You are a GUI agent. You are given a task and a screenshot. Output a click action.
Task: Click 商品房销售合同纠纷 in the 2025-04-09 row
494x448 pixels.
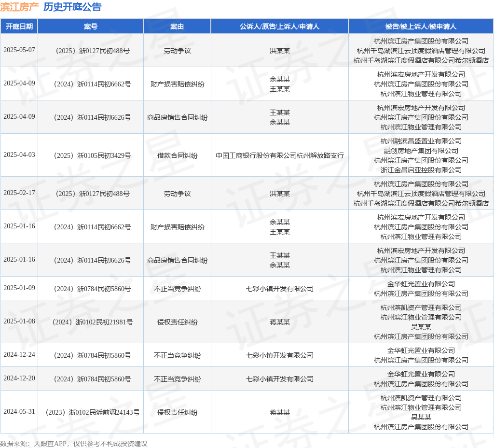178,118
